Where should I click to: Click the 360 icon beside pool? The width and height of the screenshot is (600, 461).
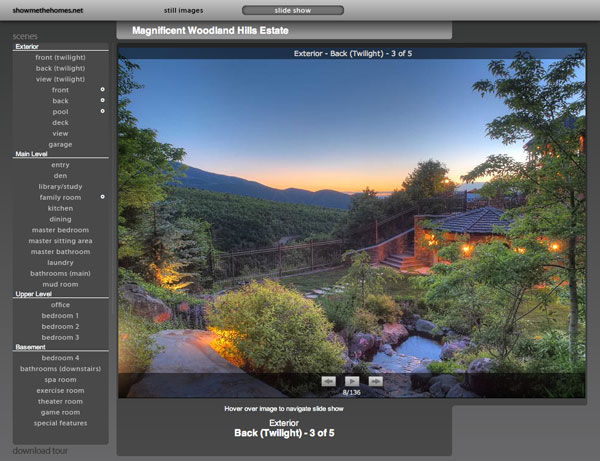(102, 112)
